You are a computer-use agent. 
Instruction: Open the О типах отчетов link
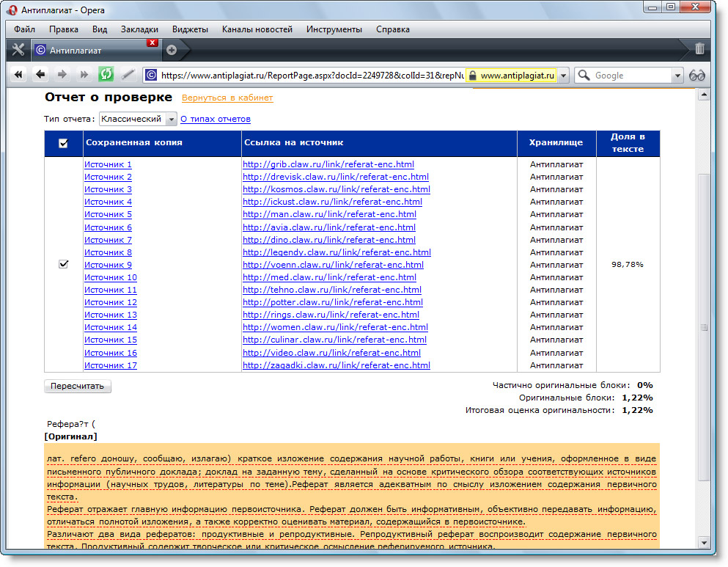coord(216,119)
